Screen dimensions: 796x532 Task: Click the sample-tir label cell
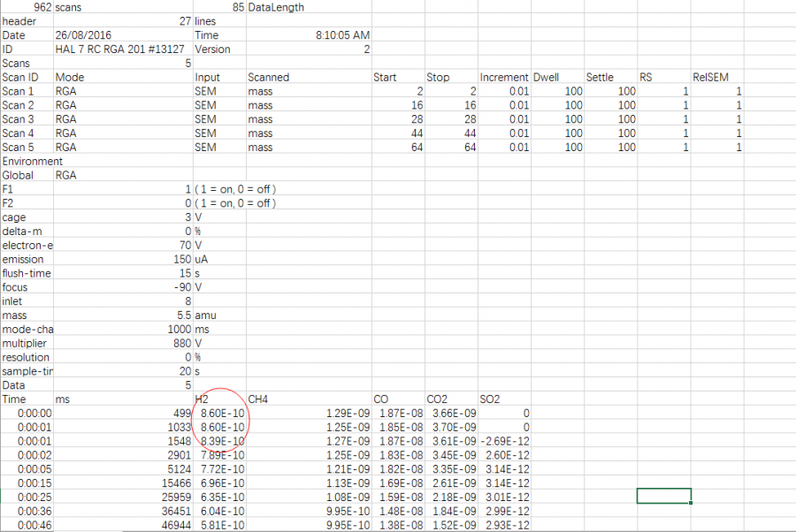(27, 371)
